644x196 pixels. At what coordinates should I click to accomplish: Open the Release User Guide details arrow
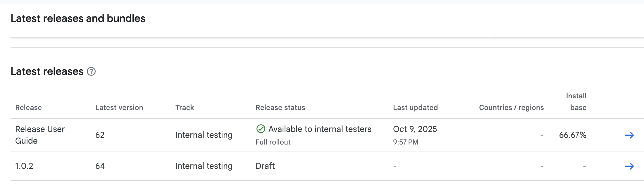629,135
